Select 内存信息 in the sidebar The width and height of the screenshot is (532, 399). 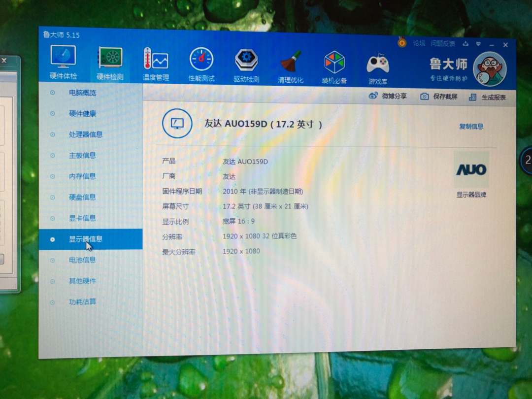tap(91, 176)
